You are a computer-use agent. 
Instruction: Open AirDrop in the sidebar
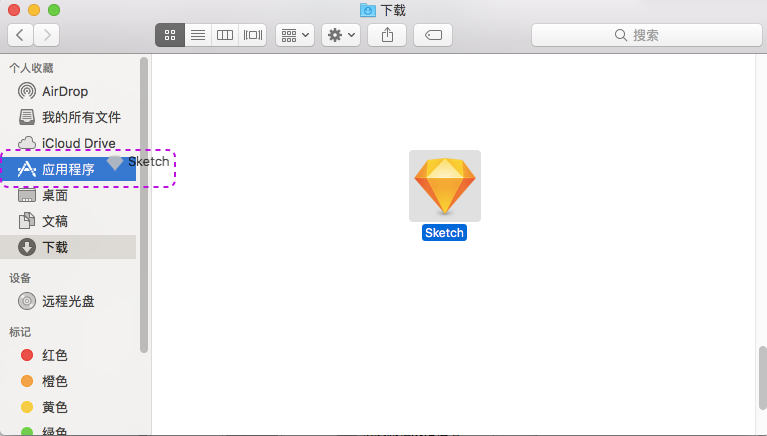[x=68, y=92]
